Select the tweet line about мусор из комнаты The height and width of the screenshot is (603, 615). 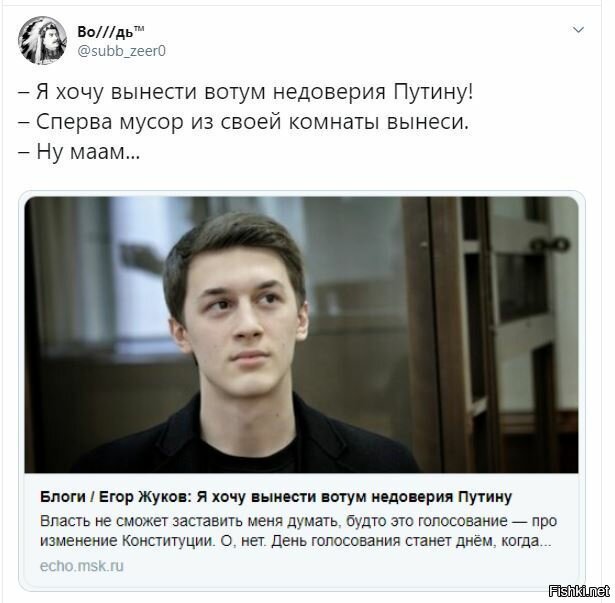(x=244, y=122)
